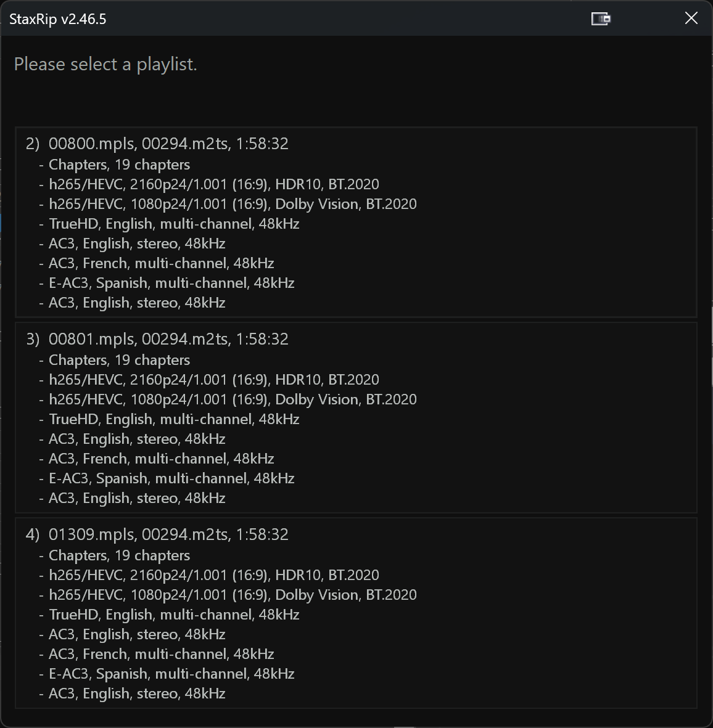The height and width of the screenshot is (728, 713).
Task: Select the Dolby Vision line in playlist 3
Action: (232, 399)
